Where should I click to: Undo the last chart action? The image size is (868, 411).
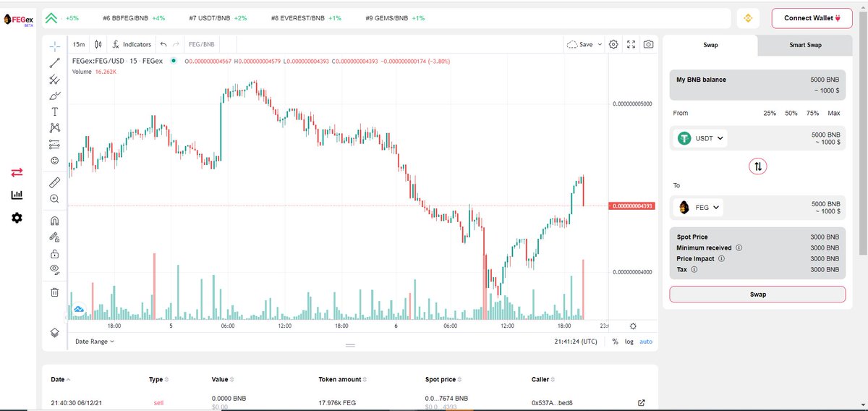(163, 44)
